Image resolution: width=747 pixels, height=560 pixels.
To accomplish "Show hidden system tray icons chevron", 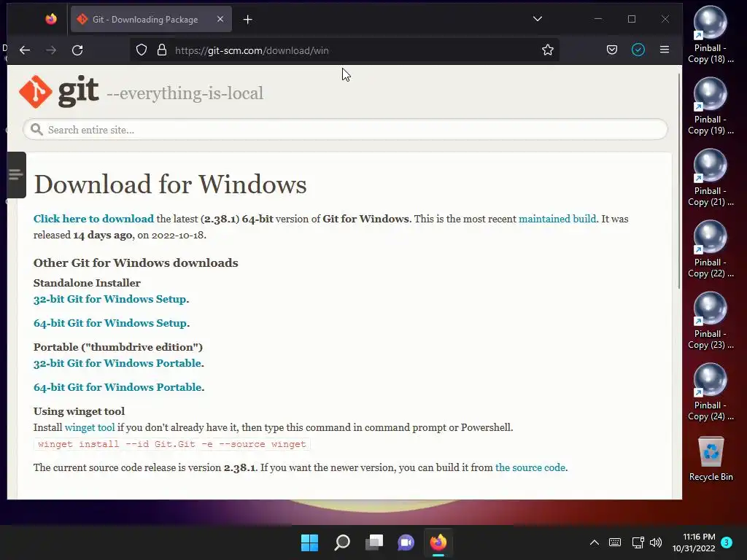I will 594,542.
